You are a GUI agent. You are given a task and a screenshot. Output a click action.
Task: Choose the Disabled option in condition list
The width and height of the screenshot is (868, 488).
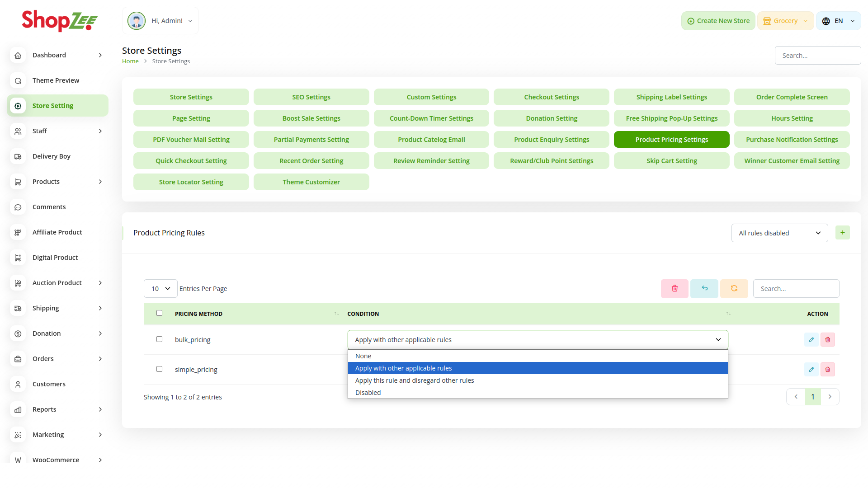pyautogui.click(x=368, y=393)
